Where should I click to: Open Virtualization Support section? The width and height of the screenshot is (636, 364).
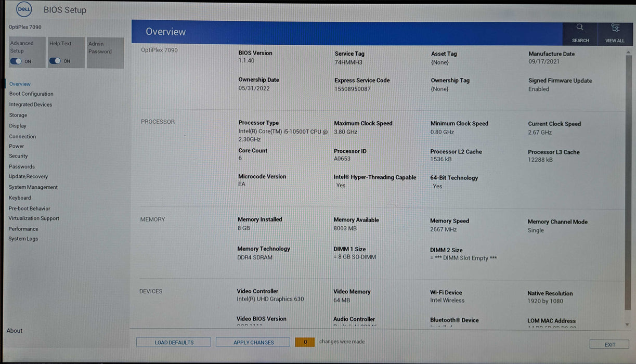(34, 218)
